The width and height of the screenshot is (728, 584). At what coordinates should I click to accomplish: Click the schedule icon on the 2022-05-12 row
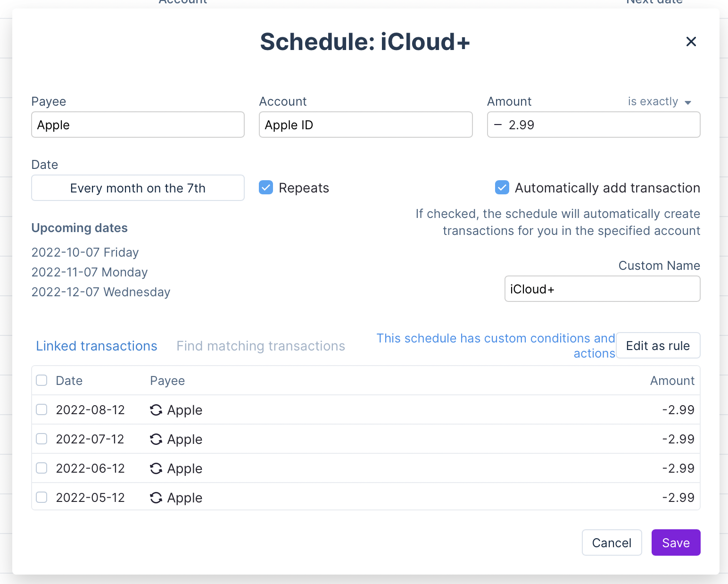[156, 498]
